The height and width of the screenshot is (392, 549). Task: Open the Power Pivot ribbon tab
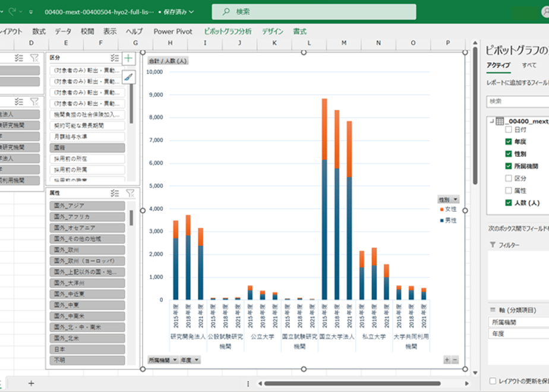tap(173, 31)
